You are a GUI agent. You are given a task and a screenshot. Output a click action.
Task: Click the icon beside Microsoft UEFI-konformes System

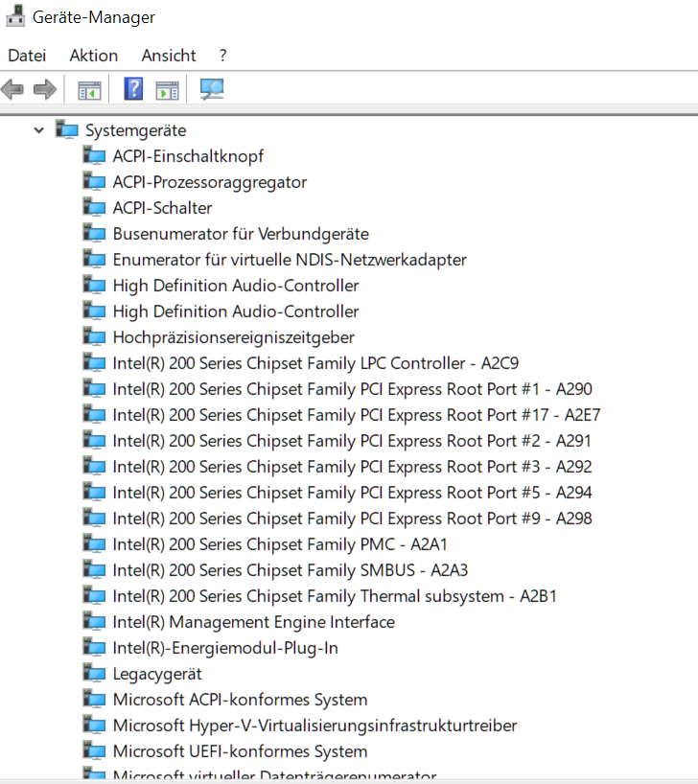pyautogui.click(x=94, y=751)
